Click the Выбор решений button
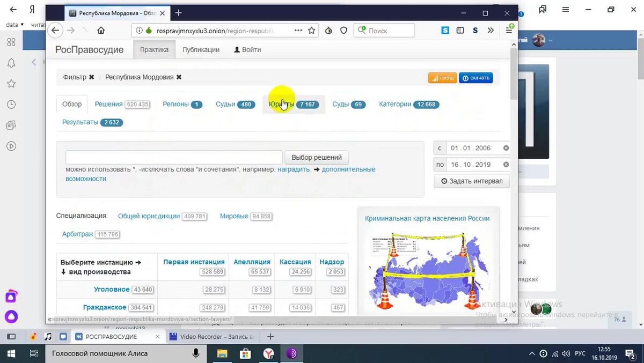This screenshot has height=363, width=644. (x=317, y=158)
